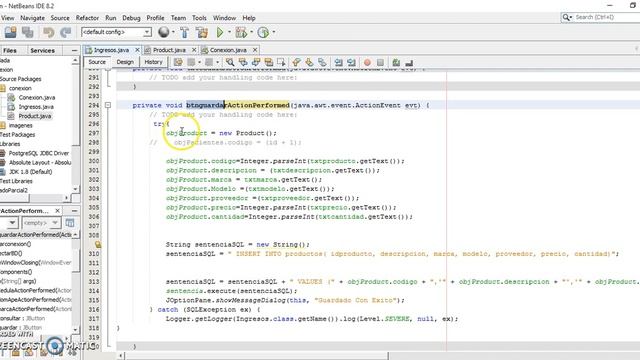The image size is (640, 360).
Task: Open the editor Forward history dropdown arrow
Action: (x=217, y=62)
